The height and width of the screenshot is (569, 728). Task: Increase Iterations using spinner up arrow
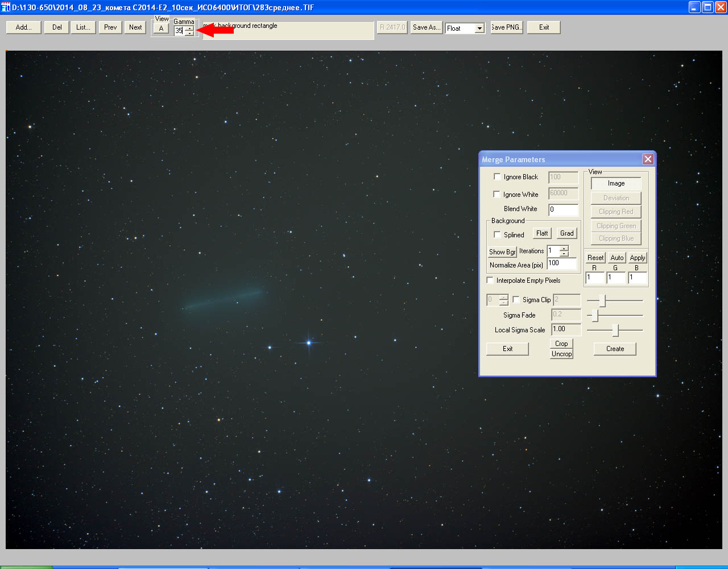tap(564, 248)
